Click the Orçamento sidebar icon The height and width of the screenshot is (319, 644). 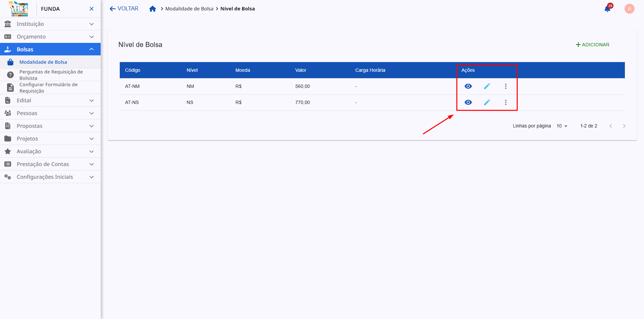click(x=7, y=37)
